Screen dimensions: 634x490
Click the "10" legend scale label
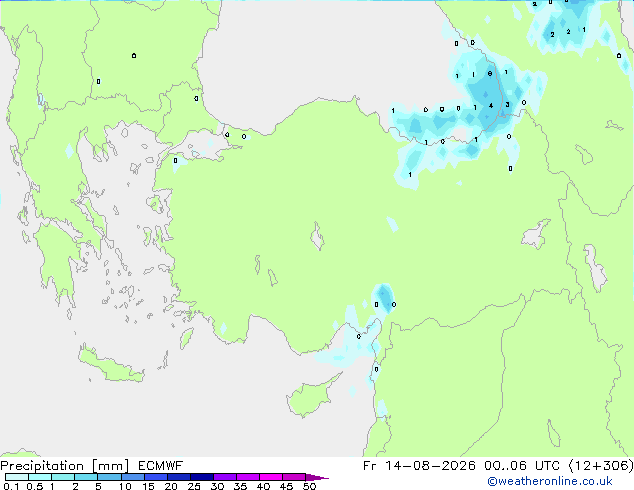tap(125, 486)
